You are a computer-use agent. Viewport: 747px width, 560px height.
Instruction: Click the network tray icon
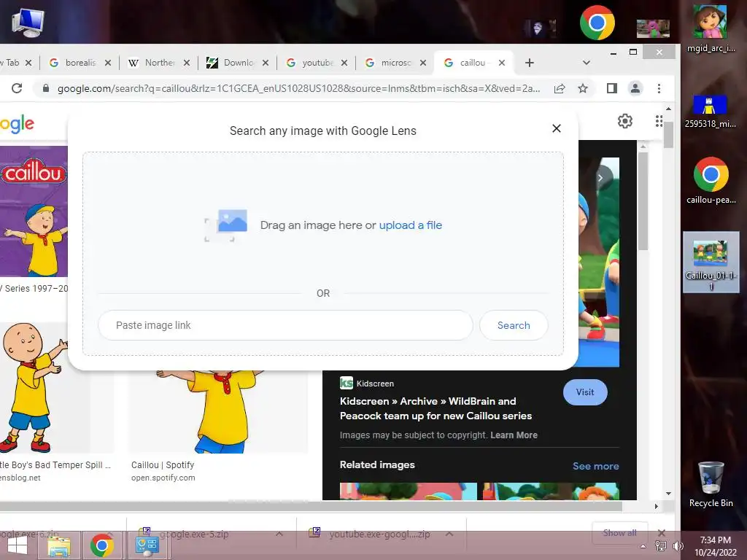(x=661, y=545)
